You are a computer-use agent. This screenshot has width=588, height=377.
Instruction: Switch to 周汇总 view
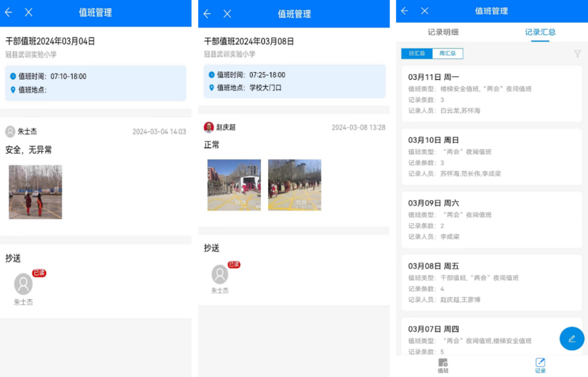(x=448, y=54)
